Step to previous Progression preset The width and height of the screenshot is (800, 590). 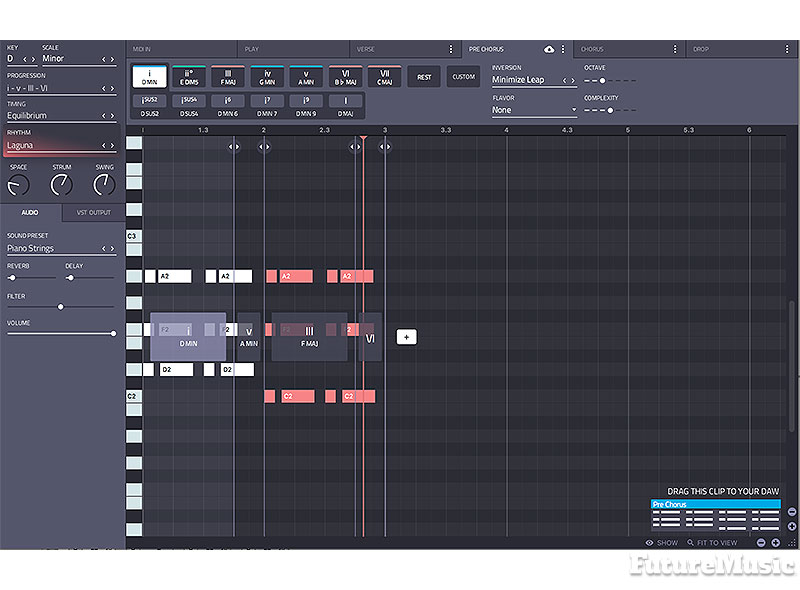click(104, 88)
